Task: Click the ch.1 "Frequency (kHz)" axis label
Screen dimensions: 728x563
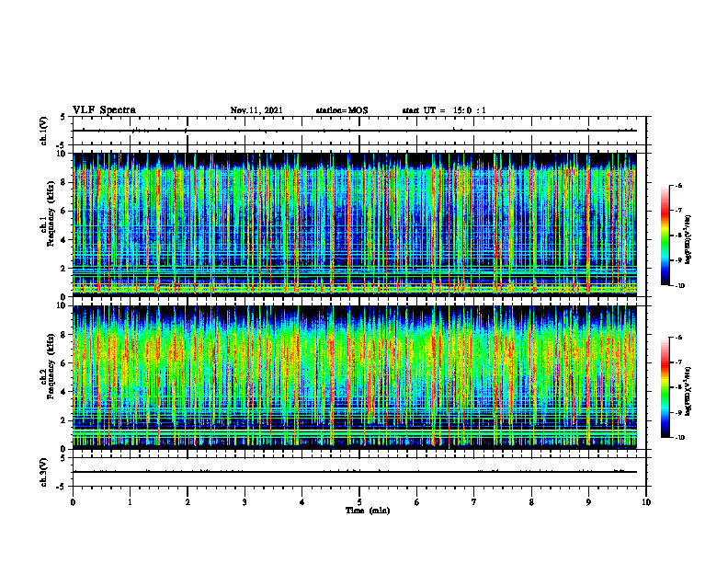Action: [51, 214]
